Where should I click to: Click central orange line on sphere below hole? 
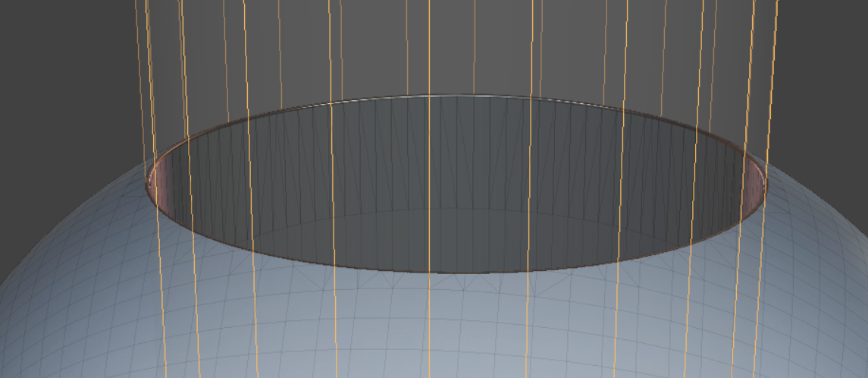point(429,326)
